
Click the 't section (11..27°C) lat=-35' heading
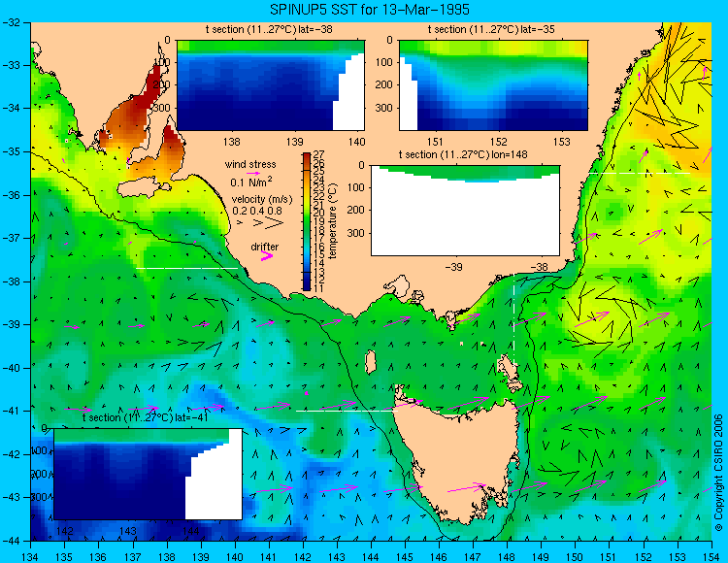tap(491, 30)
